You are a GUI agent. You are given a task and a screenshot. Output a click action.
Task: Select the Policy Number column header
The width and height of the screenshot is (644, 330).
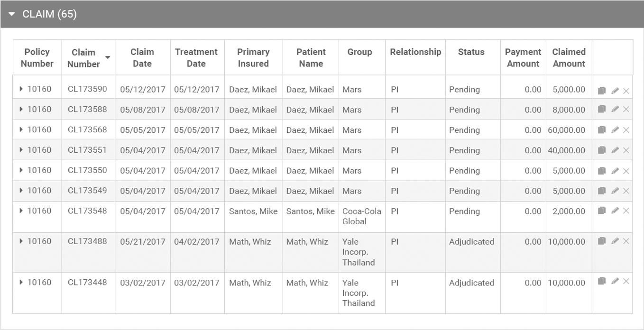(x=37, y=57)
